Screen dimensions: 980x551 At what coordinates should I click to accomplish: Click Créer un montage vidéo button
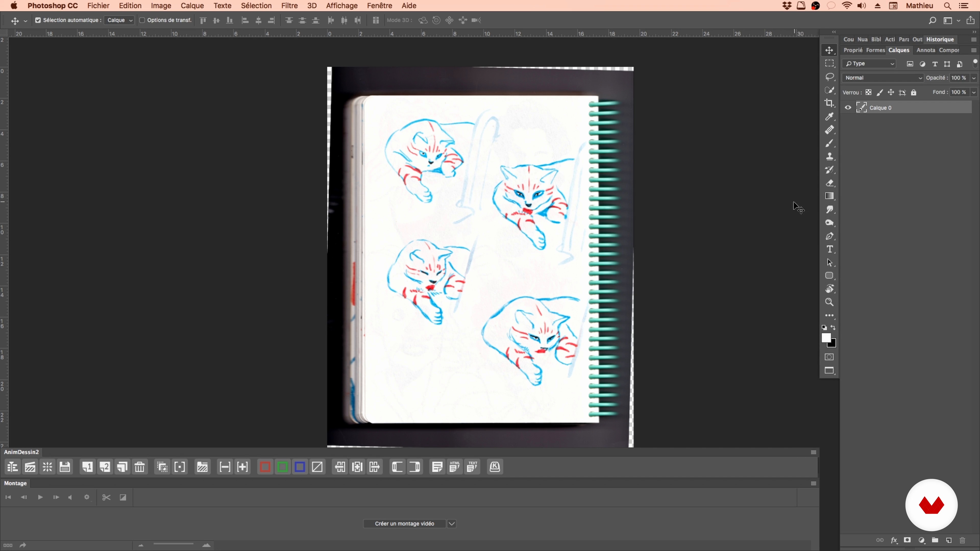405,524
